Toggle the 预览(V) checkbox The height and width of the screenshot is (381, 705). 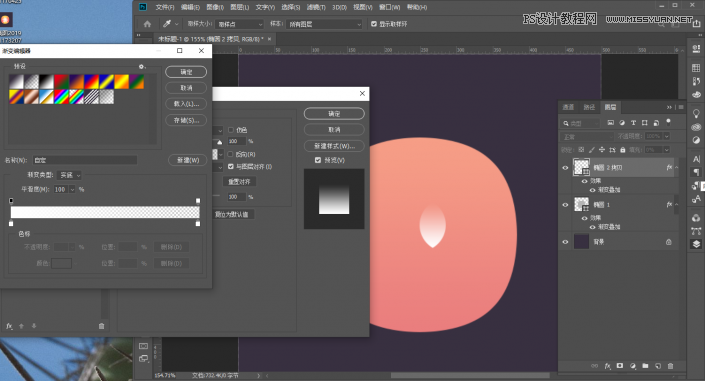(x=318, y=160)
